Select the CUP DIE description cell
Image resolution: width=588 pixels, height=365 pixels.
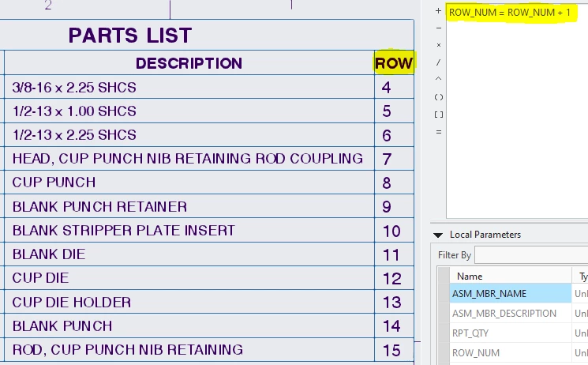pos(189,278)
